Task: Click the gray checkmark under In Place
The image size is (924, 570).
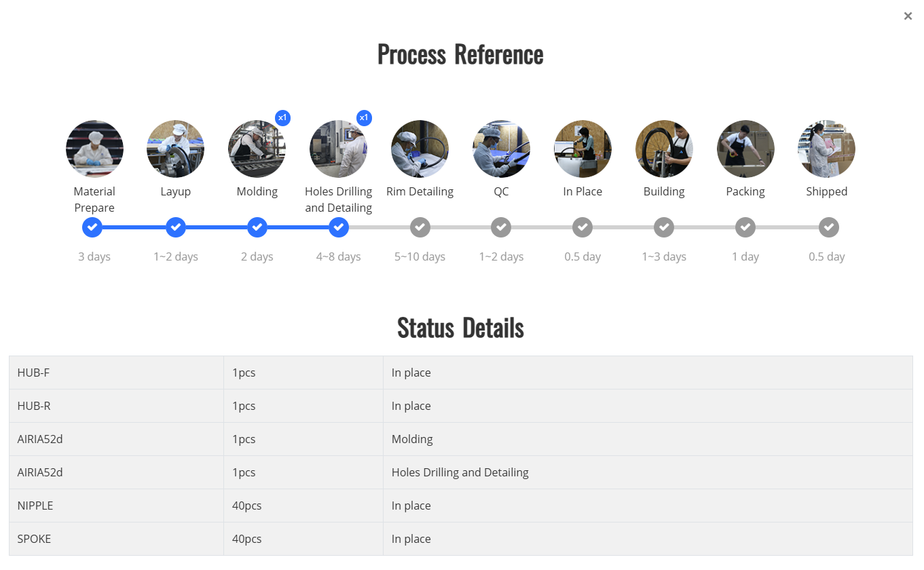Action: click(583, 227)
